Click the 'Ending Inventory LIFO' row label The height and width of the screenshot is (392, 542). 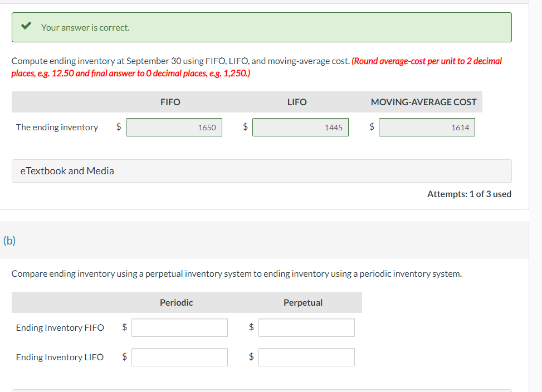pos(60,357)
